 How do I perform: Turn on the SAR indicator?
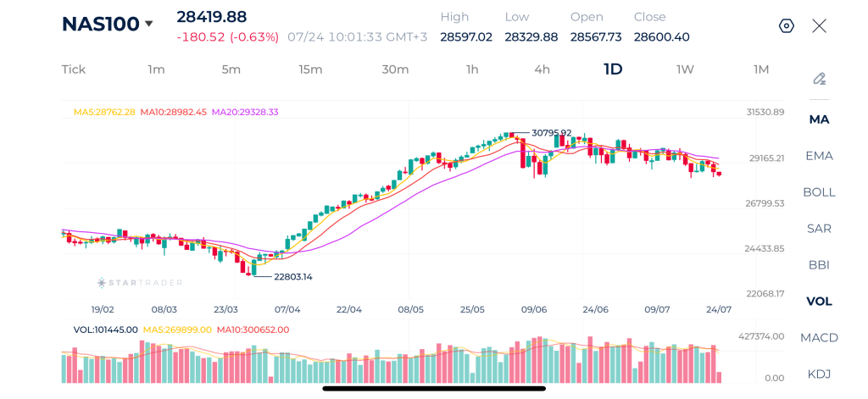[820, 229]
